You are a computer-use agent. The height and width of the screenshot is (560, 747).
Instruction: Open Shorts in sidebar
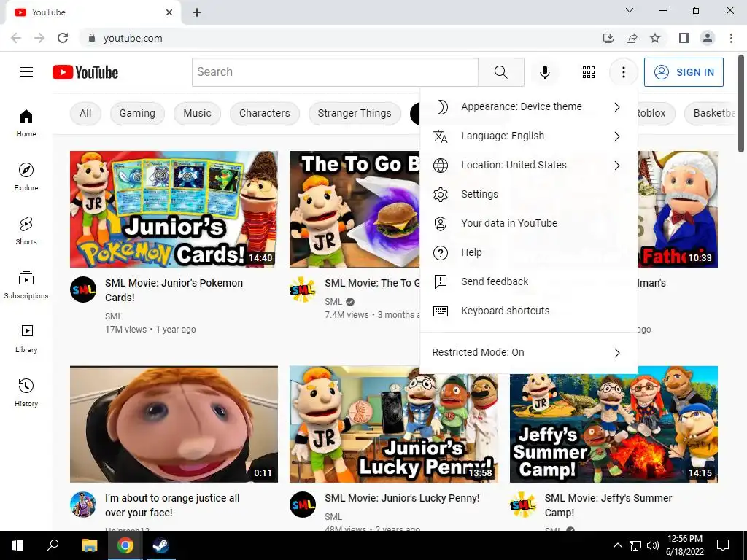pyautogui.click(x=26, y=230)
